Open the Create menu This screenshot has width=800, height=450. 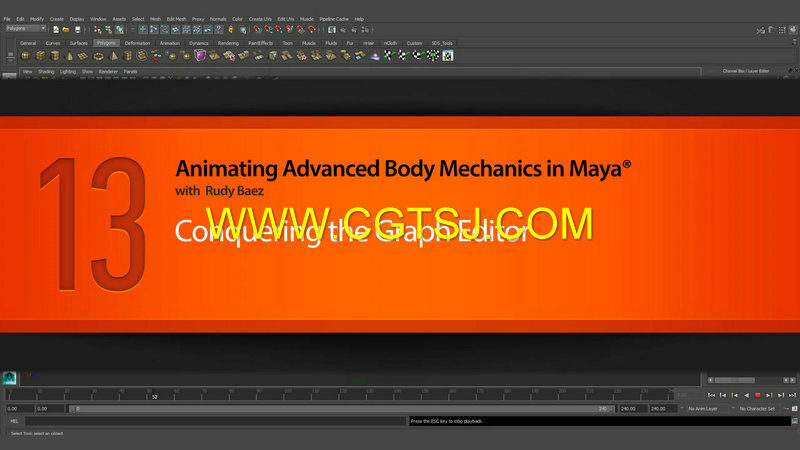pyautogui.click(x=57, y=19)
